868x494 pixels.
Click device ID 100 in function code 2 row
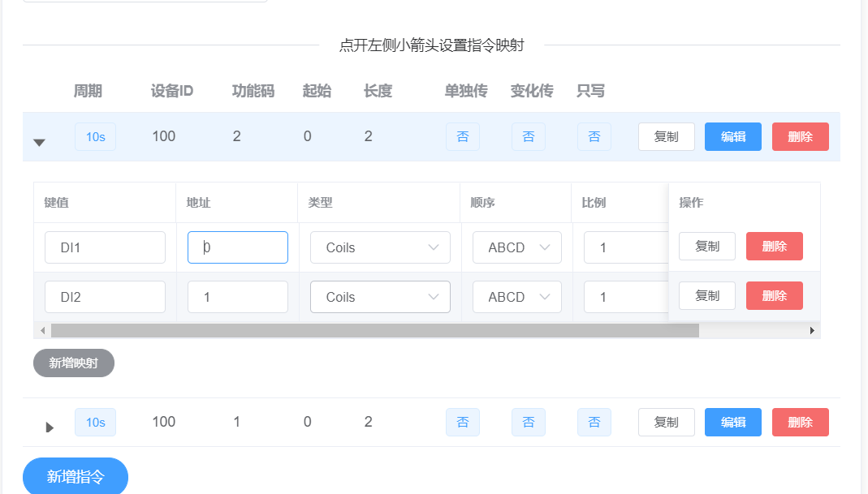pyautogui.click(x=164, y=136)
